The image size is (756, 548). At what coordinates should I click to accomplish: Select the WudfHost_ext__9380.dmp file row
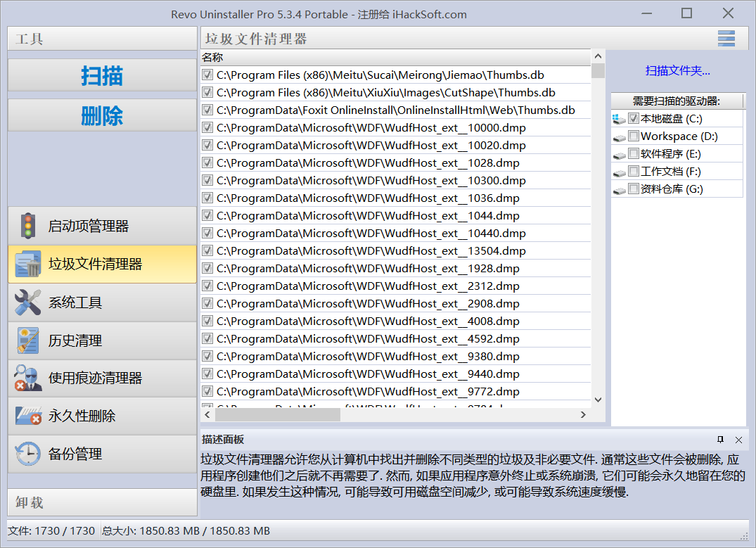click(395, 356)
